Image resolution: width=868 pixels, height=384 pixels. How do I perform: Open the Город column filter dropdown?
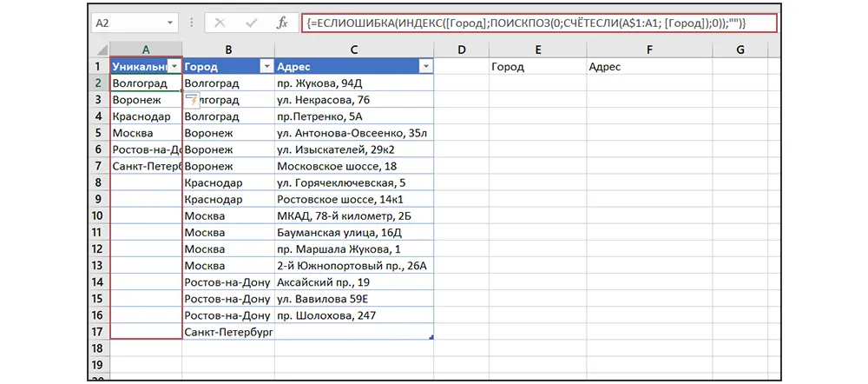pos(266,67)
